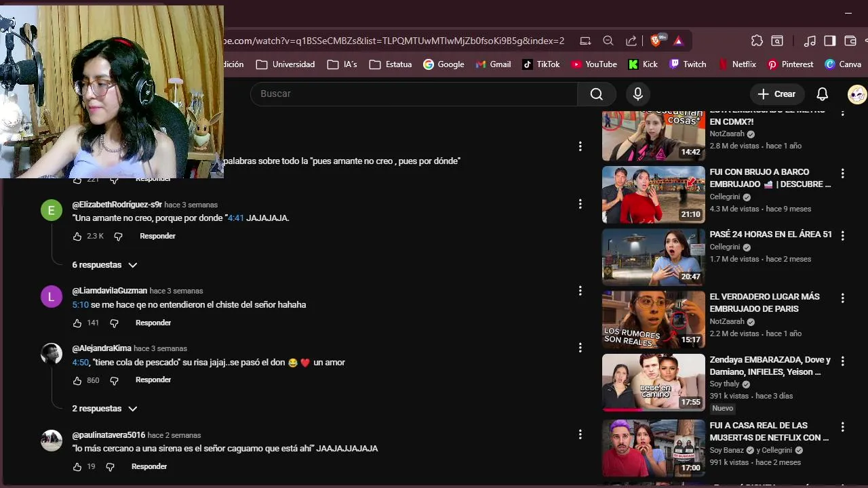Open options menu for ÁREA 51 video

tap(842, 236)
